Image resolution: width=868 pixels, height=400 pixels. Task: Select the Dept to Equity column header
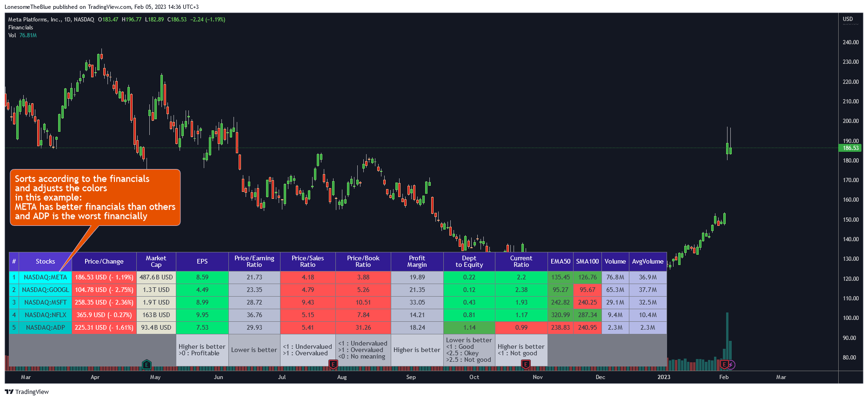(x=469, y=262)
